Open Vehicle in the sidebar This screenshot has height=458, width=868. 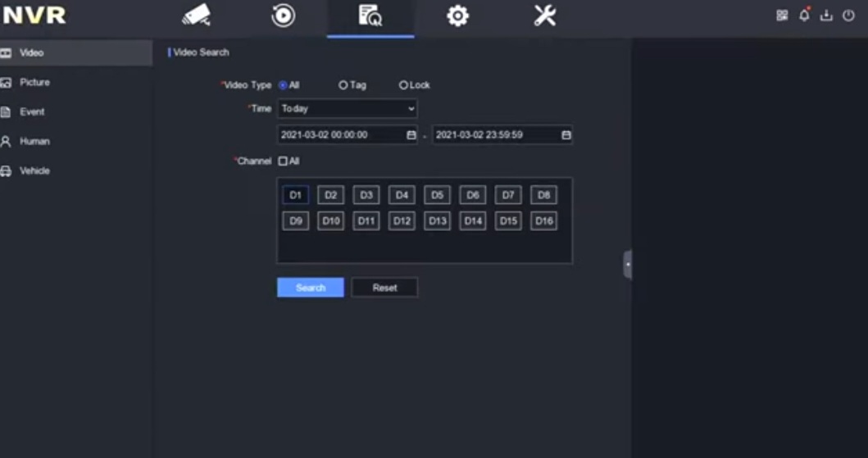34,171
